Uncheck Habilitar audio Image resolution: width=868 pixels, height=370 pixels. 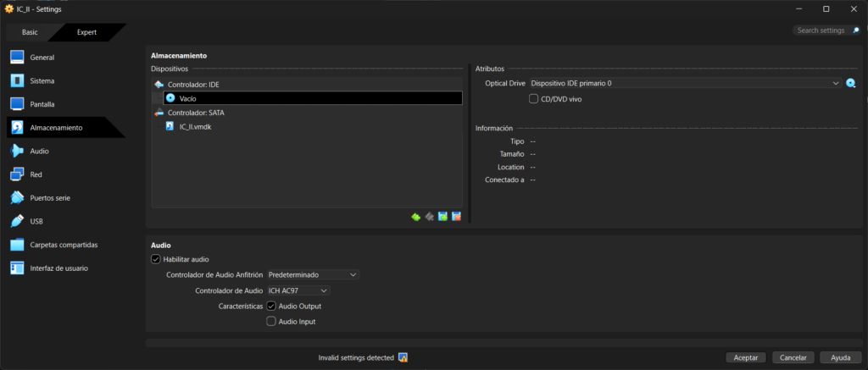155,259
